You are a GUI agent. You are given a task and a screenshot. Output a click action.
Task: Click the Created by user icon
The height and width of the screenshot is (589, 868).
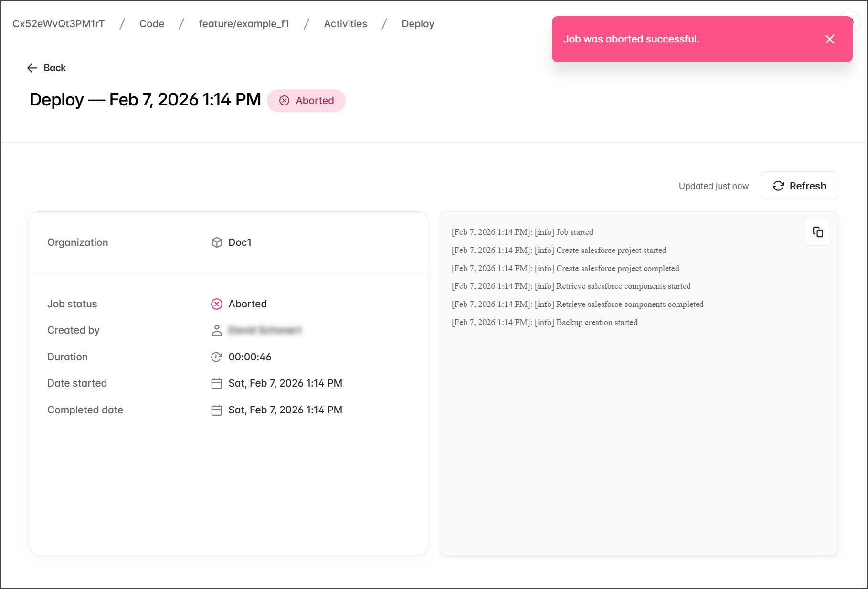coord(217,330)
